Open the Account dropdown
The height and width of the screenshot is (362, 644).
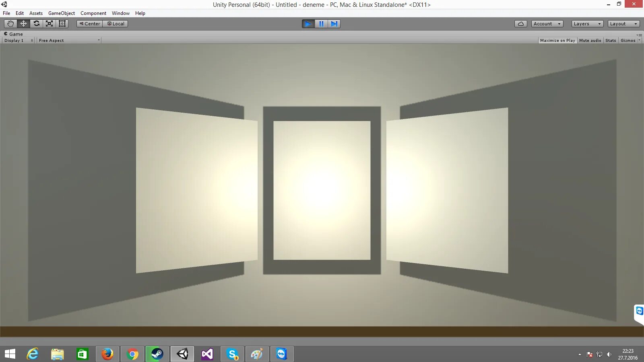(547, 24)
